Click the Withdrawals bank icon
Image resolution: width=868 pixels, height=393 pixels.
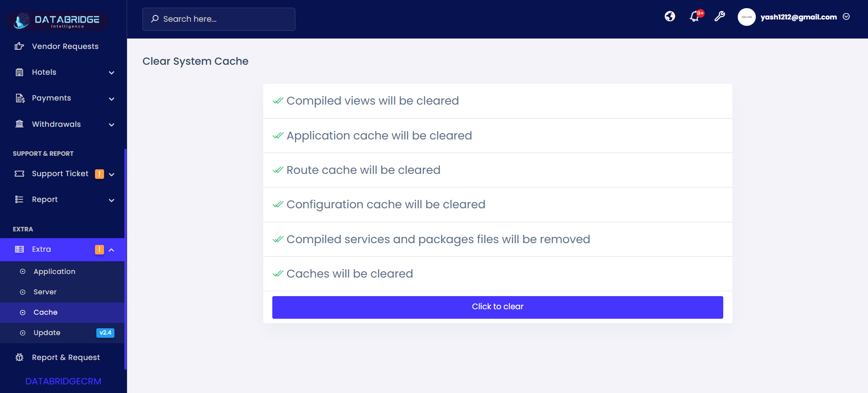coord(19,124)
